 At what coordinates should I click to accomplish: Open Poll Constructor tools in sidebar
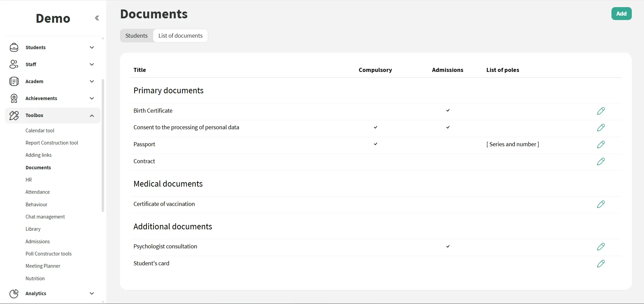point(48,254)
